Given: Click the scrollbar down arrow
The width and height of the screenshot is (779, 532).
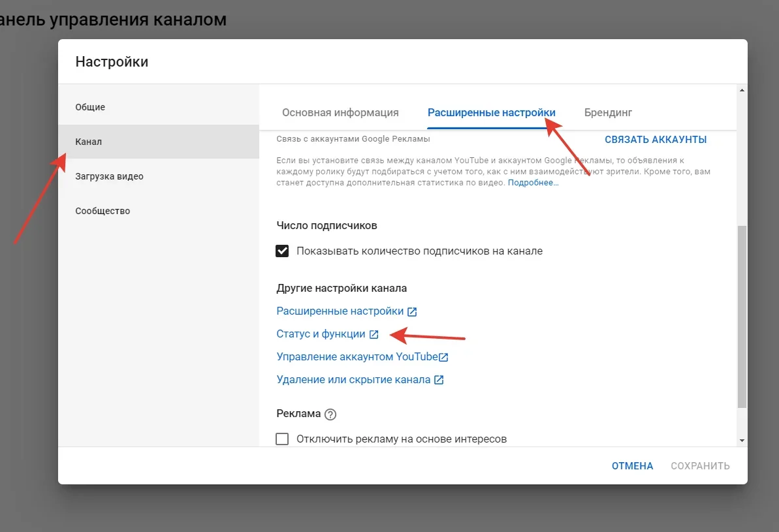Looking at the screenshot, I should point(741,441).
